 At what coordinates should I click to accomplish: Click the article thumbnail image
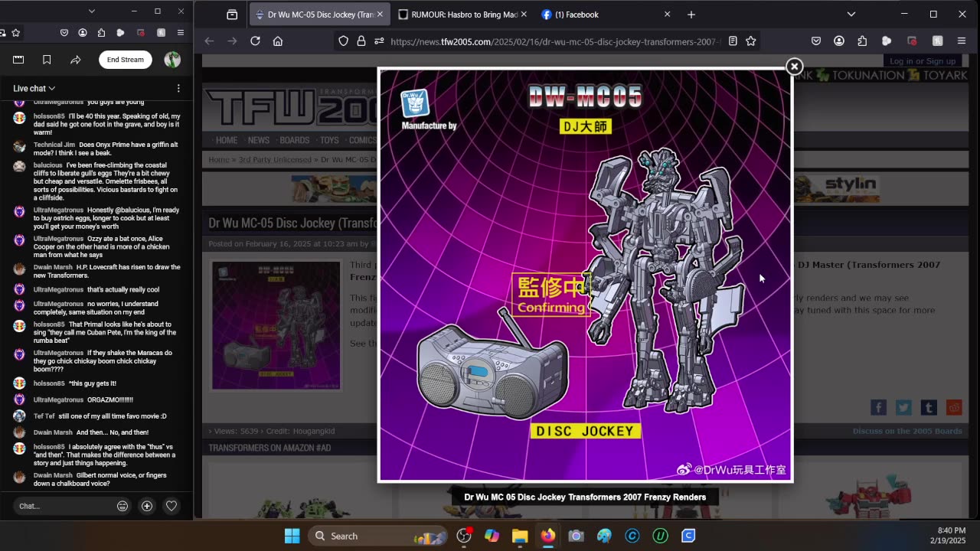(x=276, y=325)
